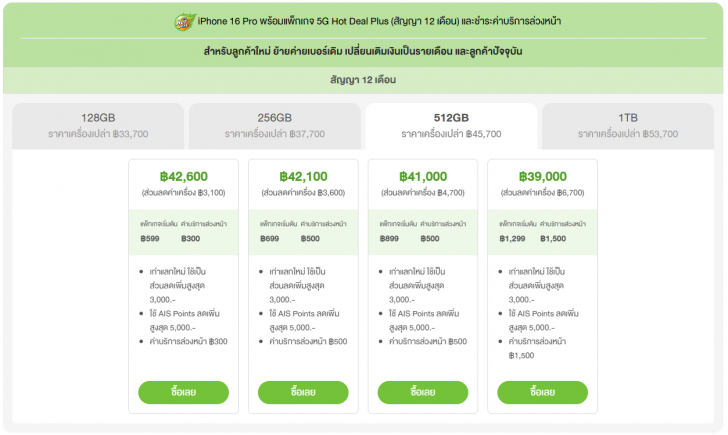Click the ฿899 starting package box
Viewport: 728px width, 435px height.
(x=423, y=231)
